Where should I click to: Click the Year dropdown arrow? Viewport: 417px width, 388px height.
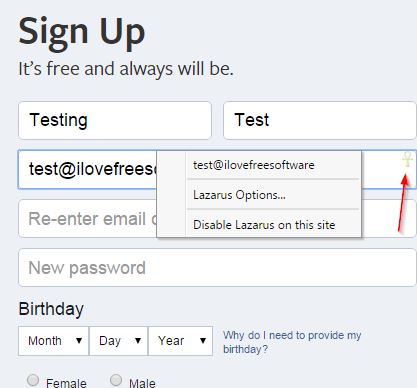203,341
